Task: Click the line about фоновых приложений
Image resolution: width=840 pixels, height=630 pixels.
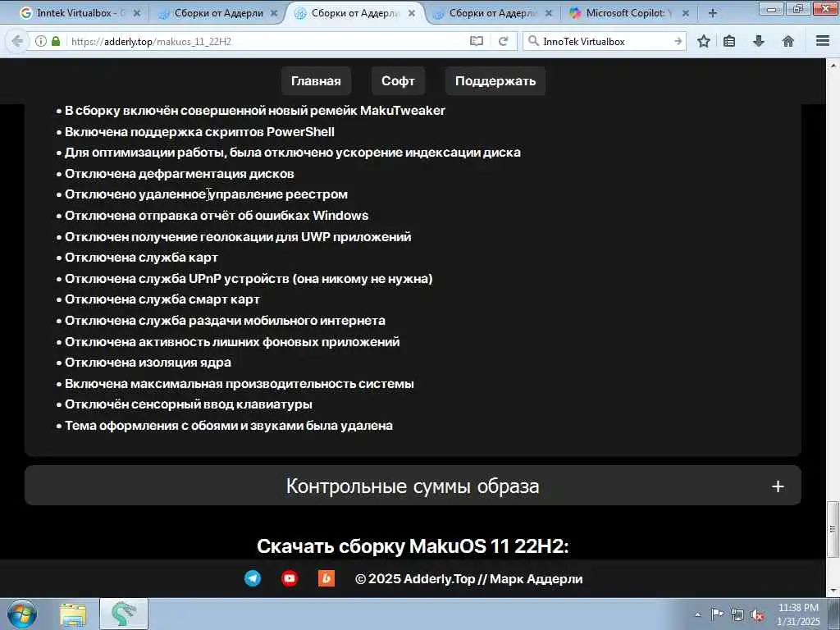Action: [x=228, y=342]
